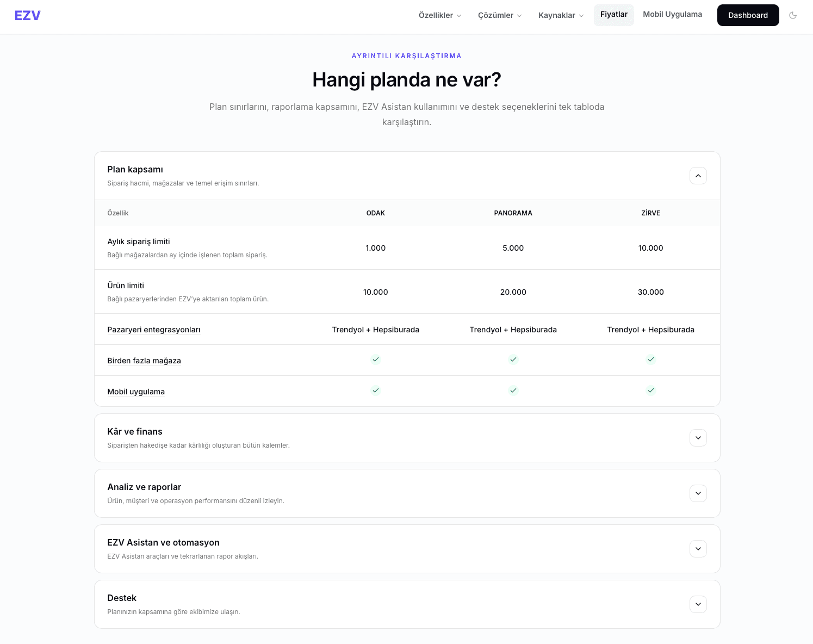Click the ODAK column header

coord(376,213)
